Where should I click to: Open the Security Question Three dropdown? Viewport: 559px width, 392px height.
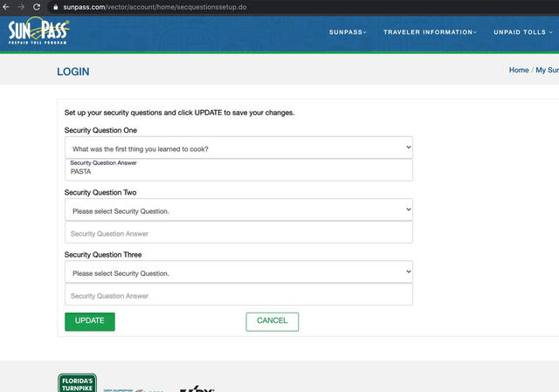238,272
